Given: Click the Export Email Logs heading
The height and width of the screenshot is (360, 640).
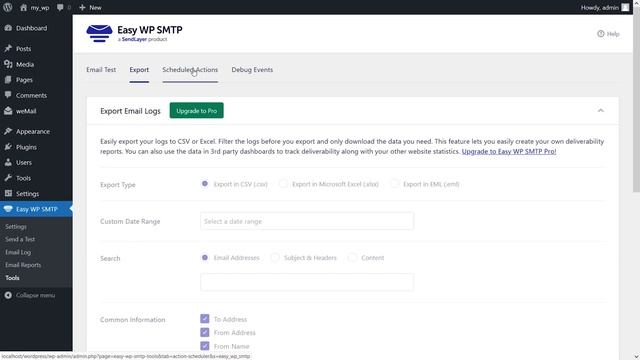Looking at the screenshot, I should point(130,111).
